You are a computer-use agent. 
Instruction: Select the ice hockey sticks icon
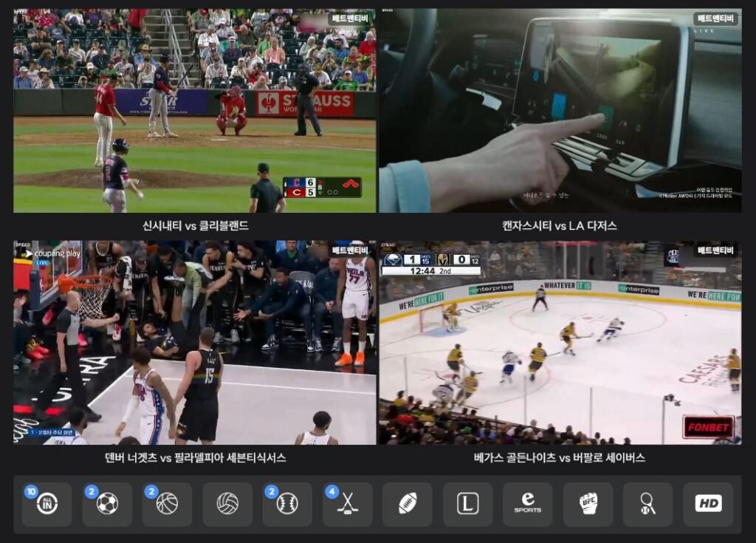coord(348,504)
